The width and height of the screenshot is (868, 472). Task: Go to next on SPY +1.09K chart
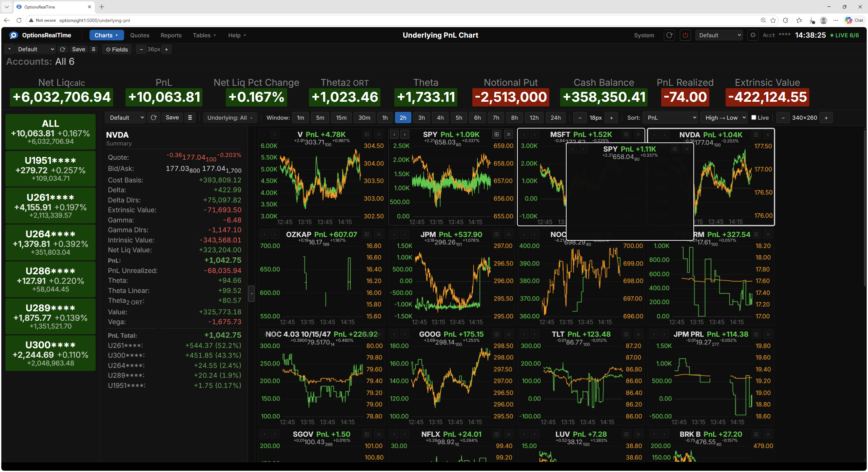[405, 135]
